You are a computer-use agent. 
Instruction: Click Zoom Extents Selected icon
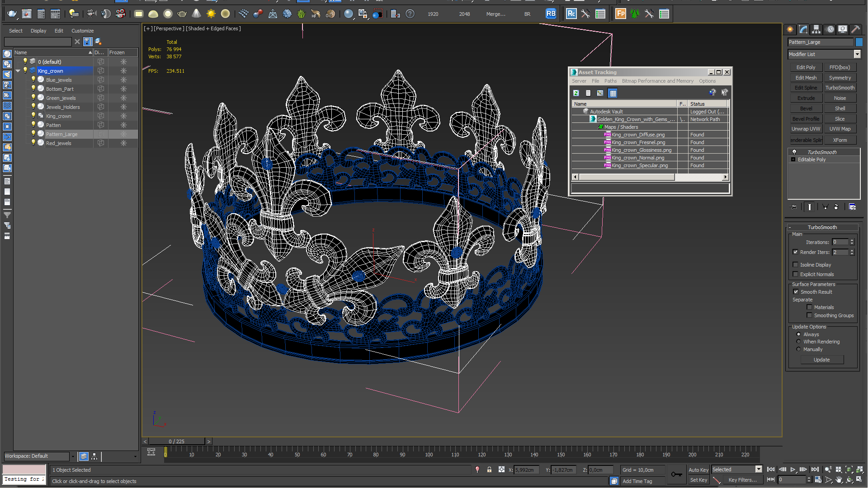click(x=849, y=470)
